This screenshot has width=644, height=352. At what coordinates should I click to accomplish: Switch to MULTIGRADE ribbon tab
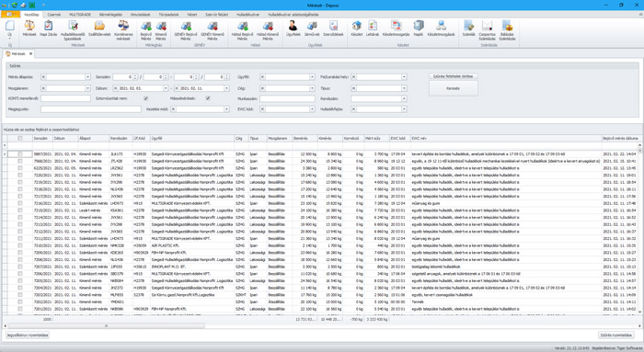pos(80,15)
